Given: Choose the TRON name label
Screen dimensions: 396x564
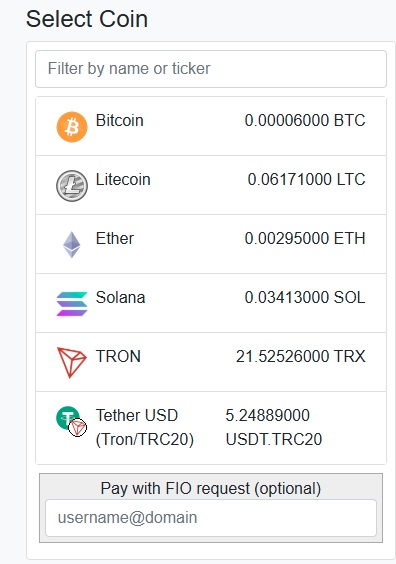Looking at the screenshot, I should [x=118, y=356].
